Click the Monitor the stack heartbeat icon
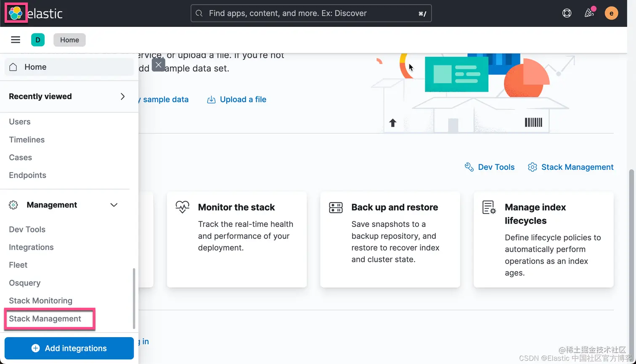 183,207
